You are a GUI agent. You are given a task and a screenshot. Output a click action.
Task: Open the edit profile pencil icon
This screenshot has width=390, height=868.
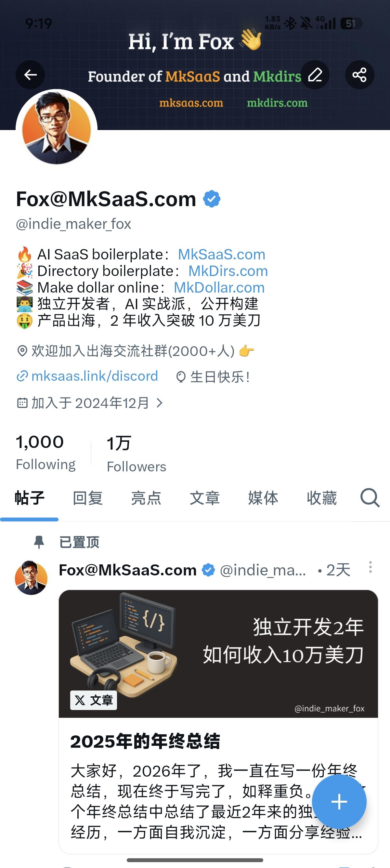point(315,75)
